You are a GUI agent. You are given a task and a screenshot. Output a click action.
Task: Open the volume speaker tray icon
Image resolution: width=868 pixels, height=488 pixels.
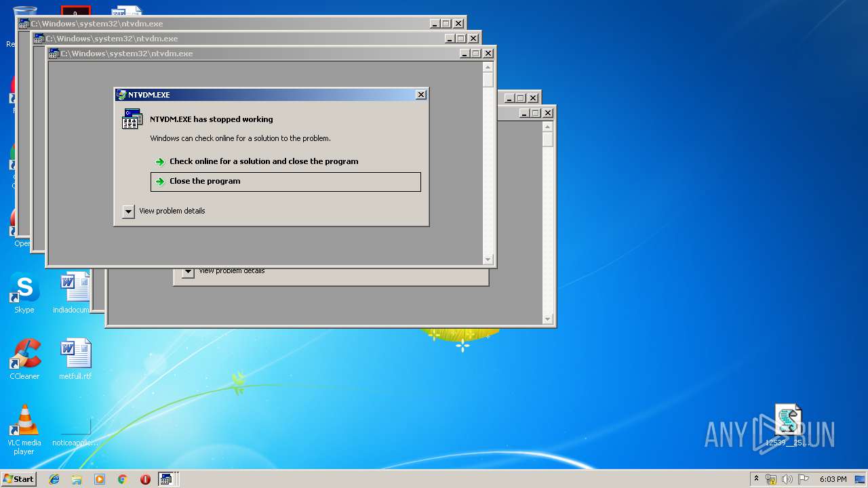click(787, 479)
